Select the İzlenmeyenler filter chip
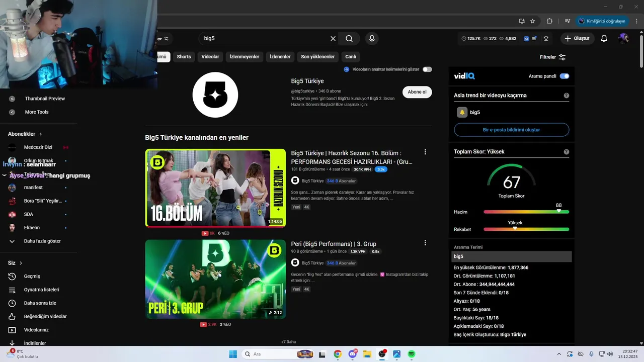This screenshot has height=362, width=644. coord(245,57)
